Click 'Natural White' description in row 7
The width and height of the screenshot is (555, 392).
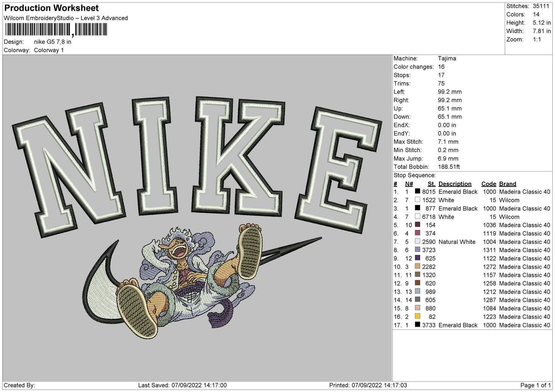[457, 242]
